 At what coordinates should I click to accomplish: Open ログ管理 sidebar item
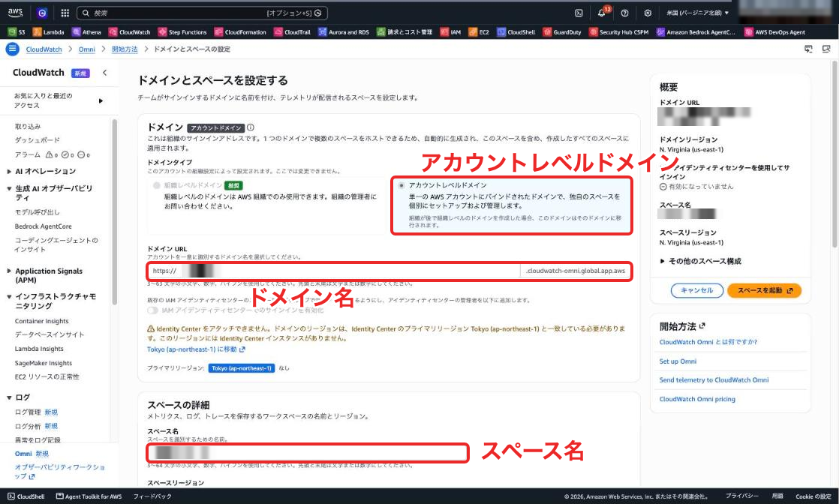(x=29, y=412)
